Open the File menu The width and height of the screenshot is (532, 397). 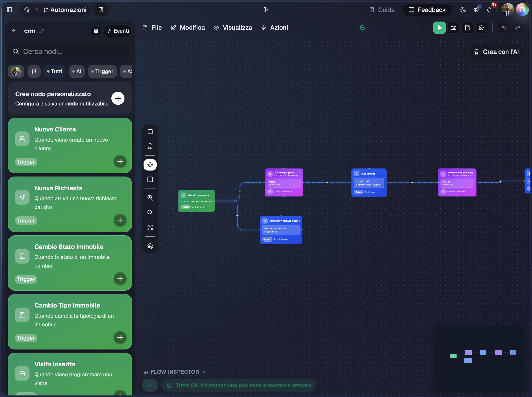pos(152,28)
